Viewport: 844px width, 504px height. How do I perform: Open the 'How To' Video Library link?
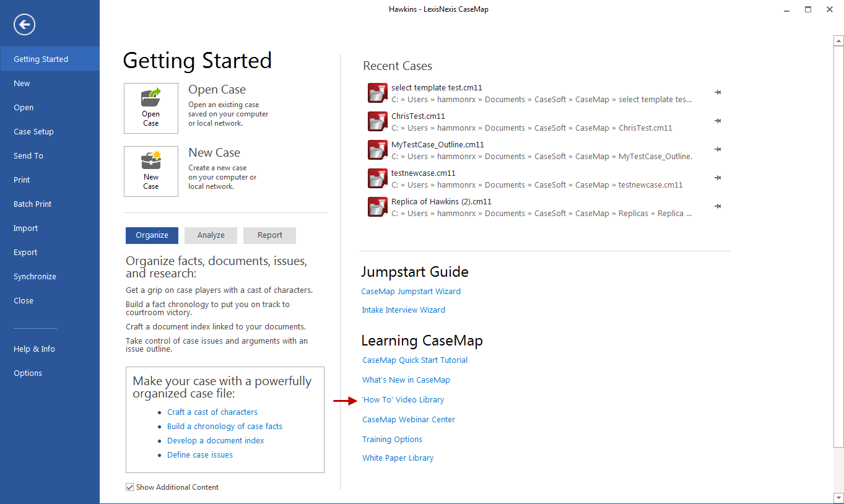(x=403, y=399)
